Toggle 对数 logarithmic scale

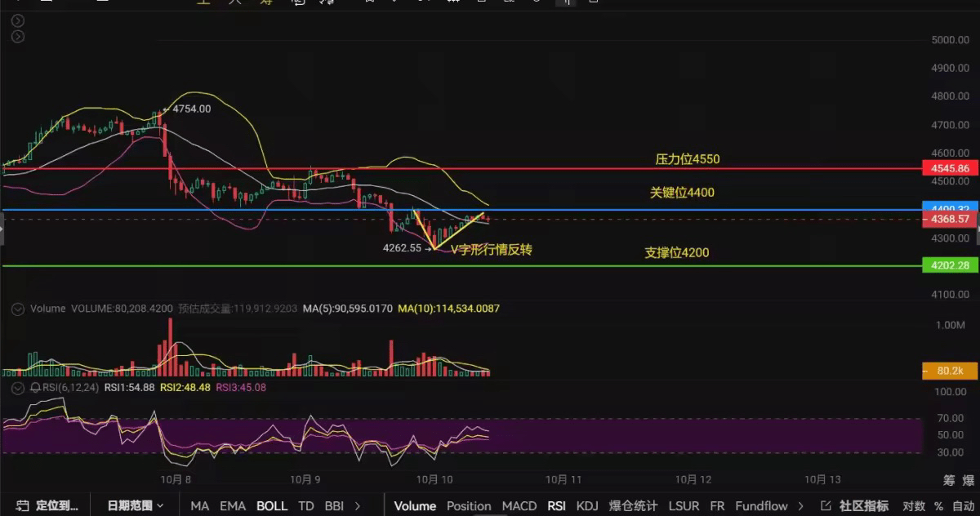914,505
